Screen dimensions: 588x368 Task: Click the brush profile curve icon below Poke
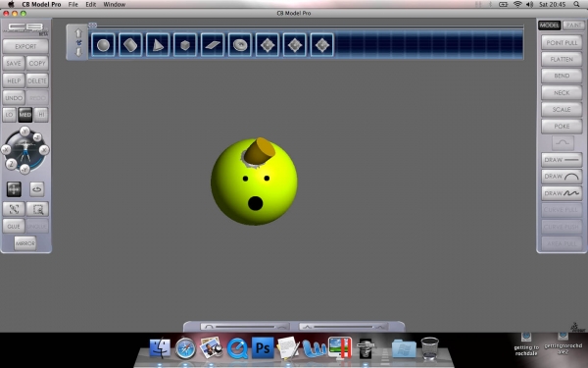tap(563, 142)
